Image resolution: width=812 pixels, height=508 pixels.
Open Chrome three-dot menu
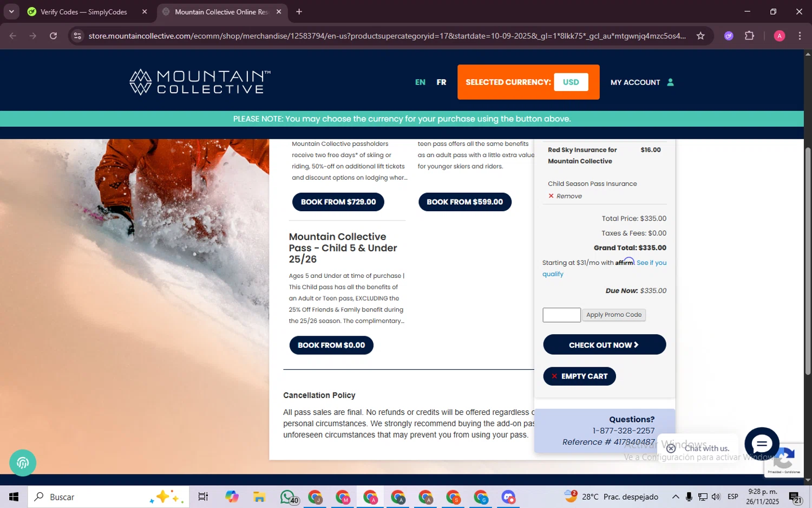coord(800,36)
